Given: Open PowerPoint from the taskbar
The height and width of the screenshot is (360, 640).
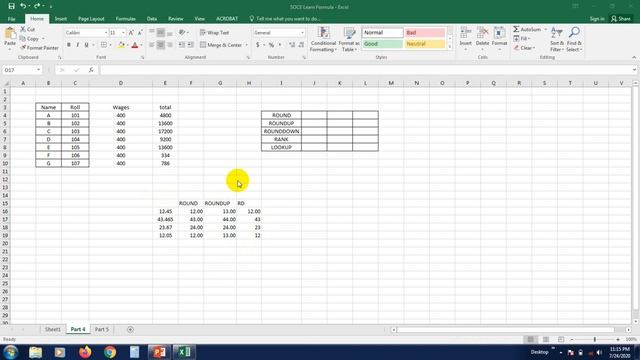Looking at the screenshot, I should click(x=159, y=352).
